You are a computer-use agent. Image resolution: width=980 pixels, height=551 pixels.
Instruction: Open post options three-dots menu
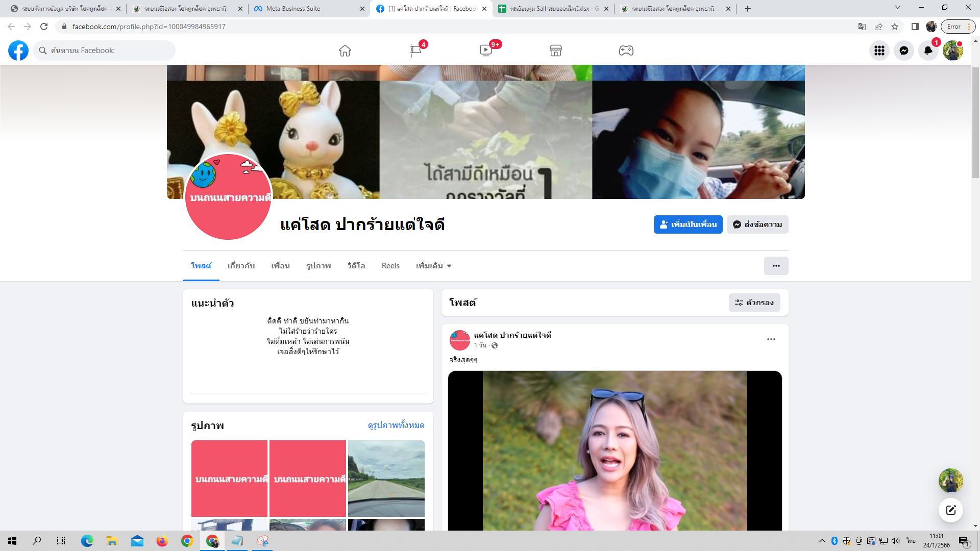tap(771, 339)
